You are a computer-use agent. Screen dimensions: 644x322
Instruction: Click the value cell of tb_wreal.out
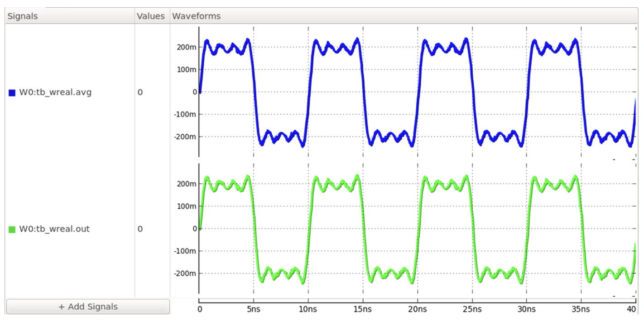(140, 229)
